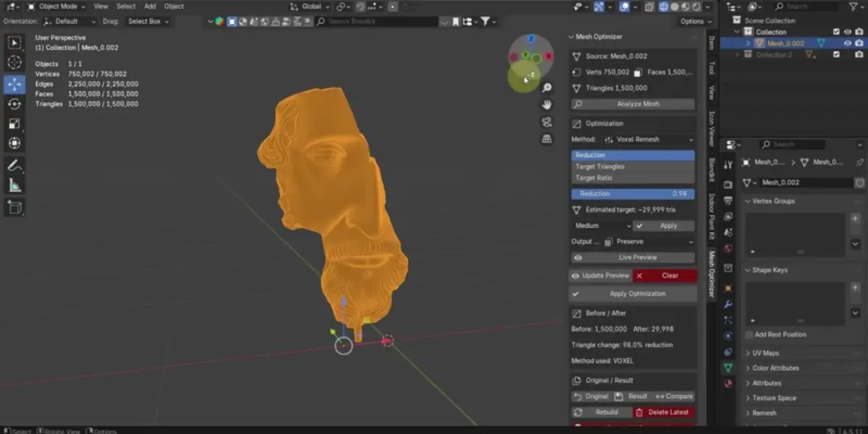Toggle the Live Preview button
Viewport: 868px width, 434px height.
click(x=633, y=258)
